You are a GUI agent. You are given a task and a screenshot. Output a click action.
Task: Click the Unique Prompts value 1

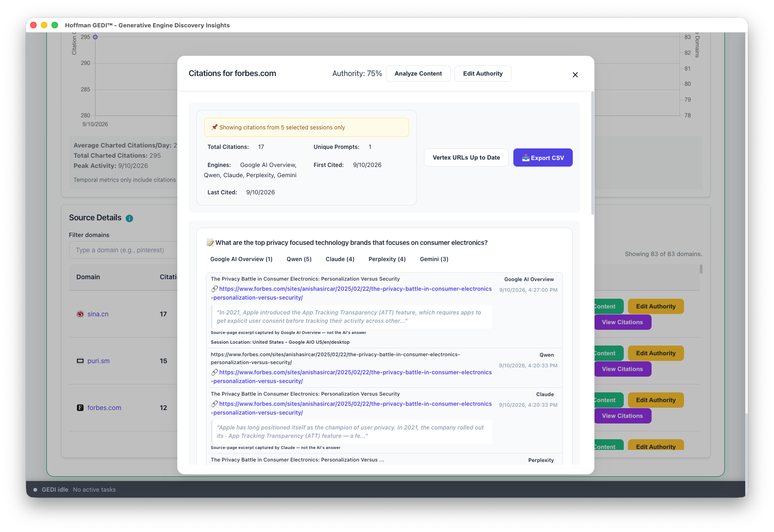(370, 147)
